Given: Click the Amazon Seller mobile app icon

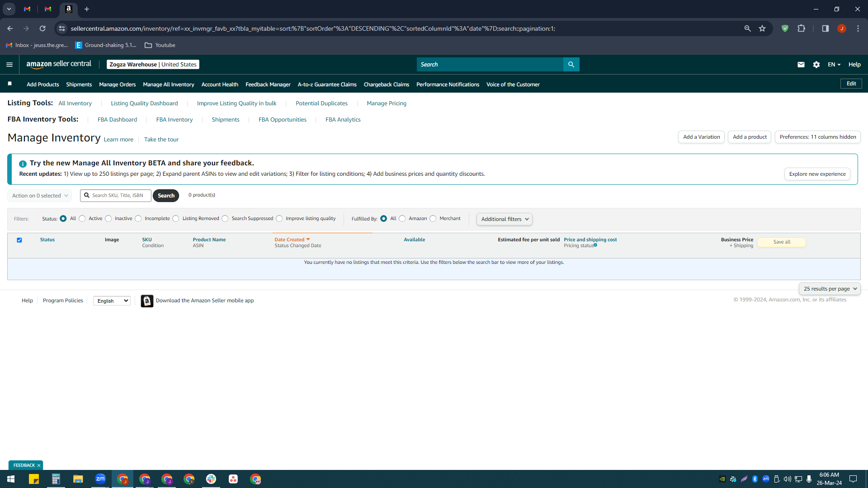Looking at the screenshot, I should [147, 301].
